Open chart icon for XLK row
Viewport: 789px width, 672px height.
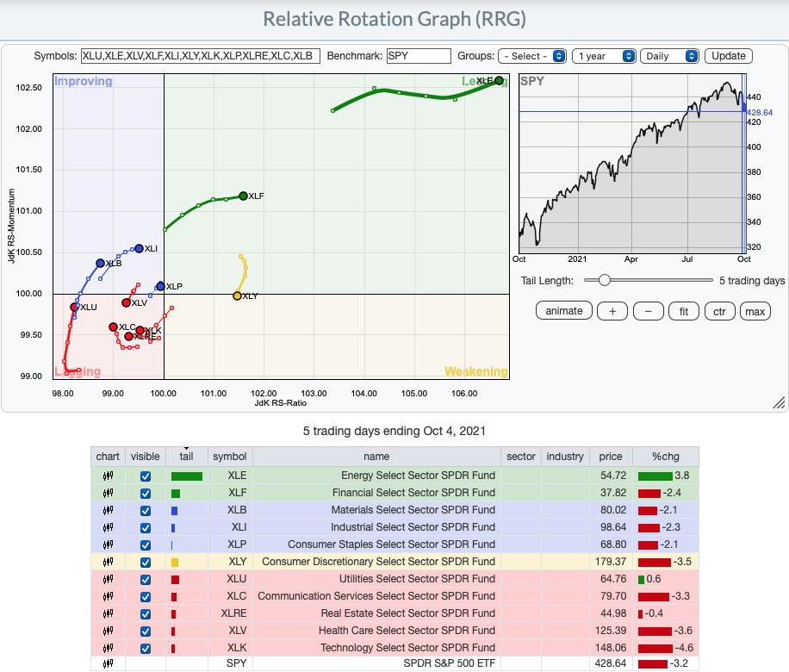coord(108,648)
